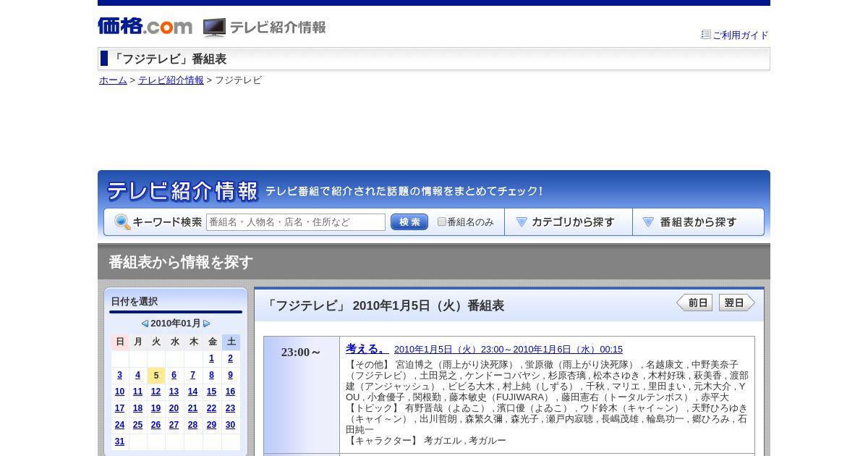Click the 日付を選択 panel title
The height and width of the screenshot is (456, 868).
tap(135, 301)
